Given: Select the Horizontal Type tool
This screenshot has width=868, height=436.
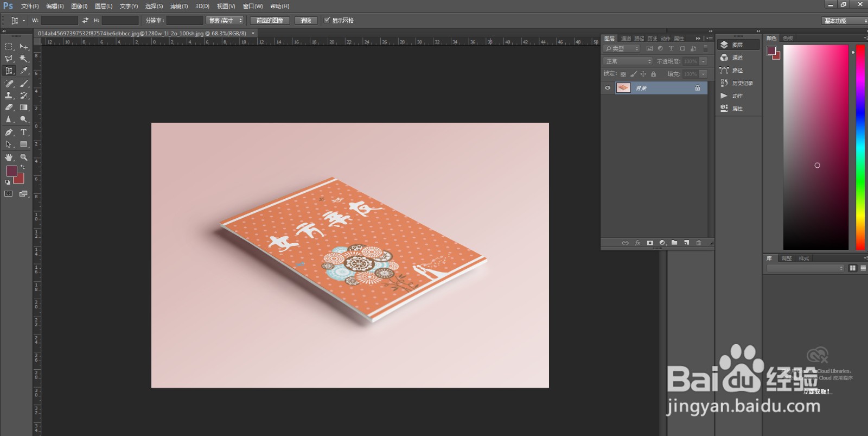Looking at the screenshot, I should [24, 132].
